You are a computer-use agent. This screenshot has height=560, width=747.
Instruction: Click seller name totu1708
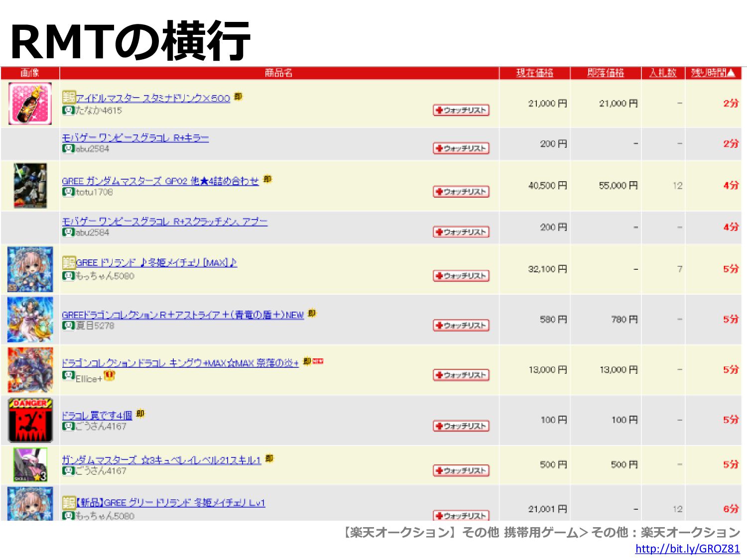coord(94,192)
